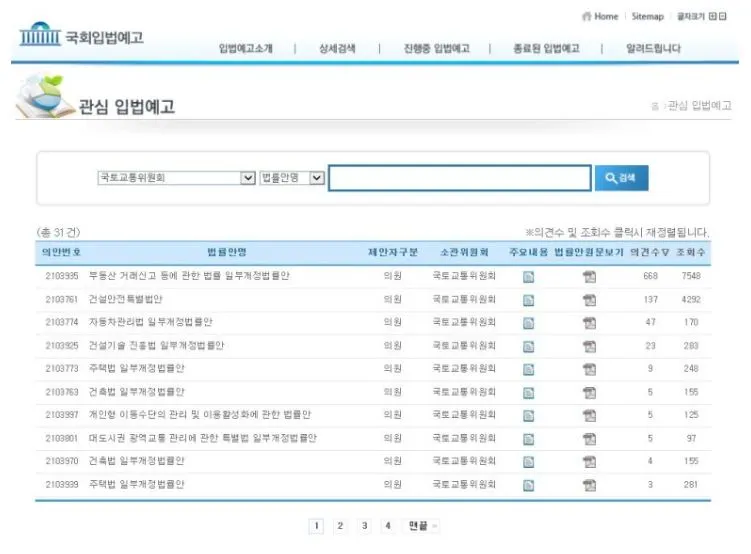This screenshot has height=554, width=751.
Task: Click view count 7548
Action: 691,276
